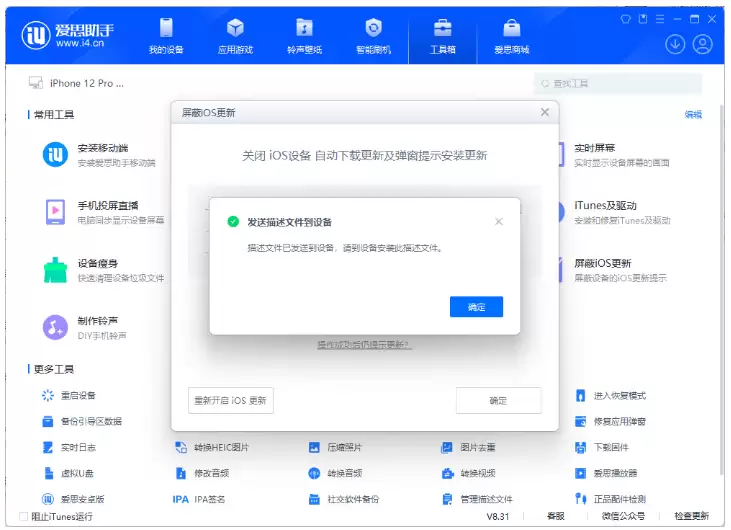The width and height of the screenshot is (731, 530).
Task: Click 进入恢复模式 icon
Action: click(580, 396)
